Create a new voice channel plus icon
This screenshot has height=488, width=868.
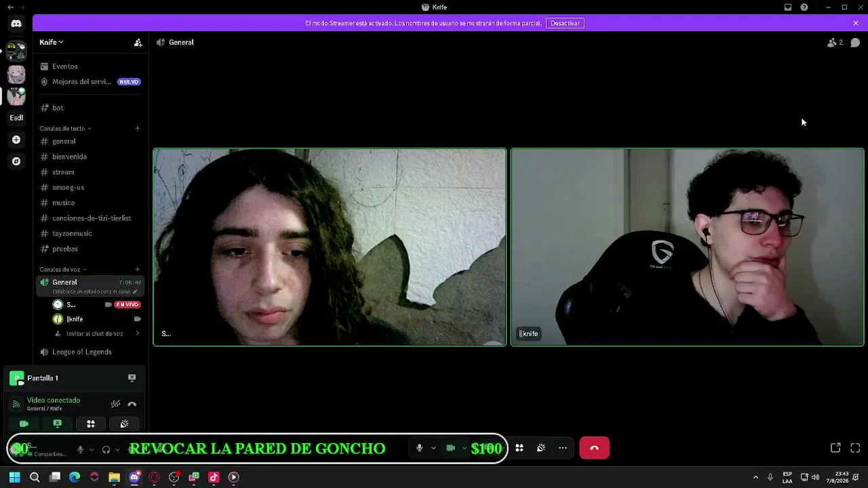pos(137,269)
